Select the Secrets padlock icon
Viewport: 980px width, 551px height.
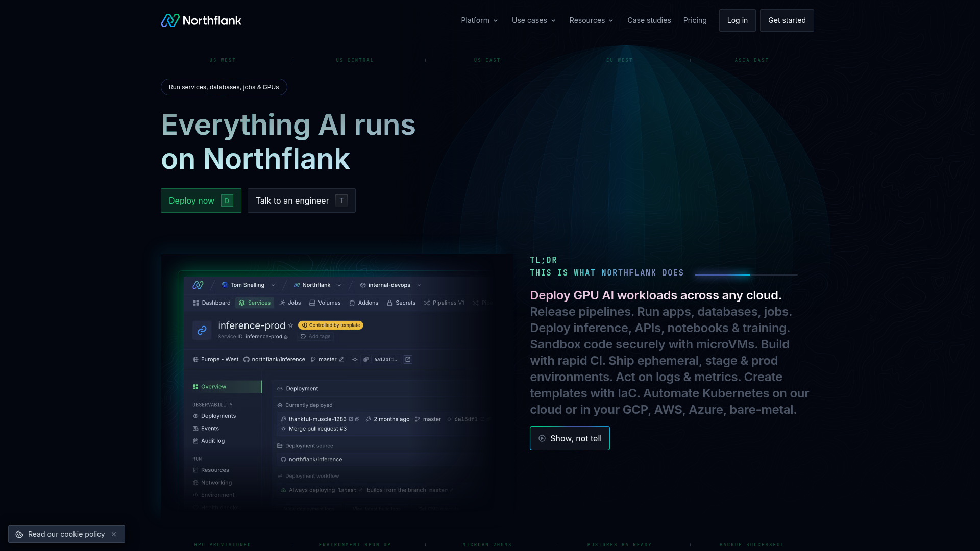389,303
